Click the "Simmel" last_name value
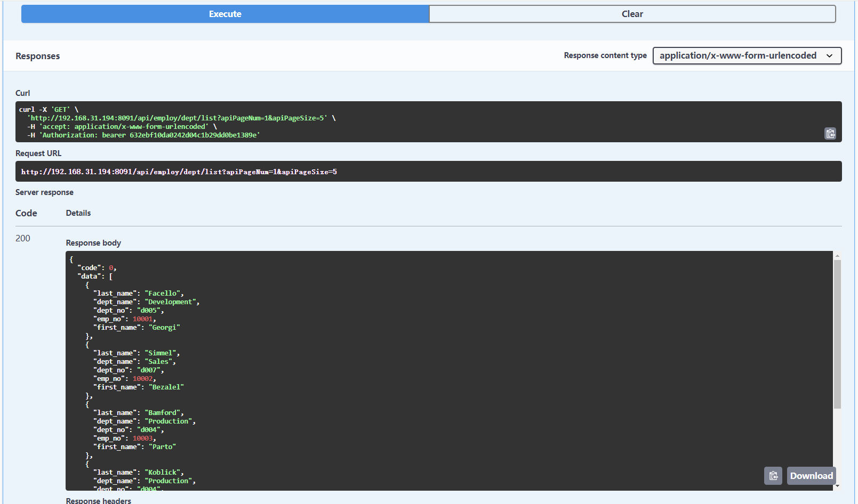858x504 pixels. (x=160, y=353)
